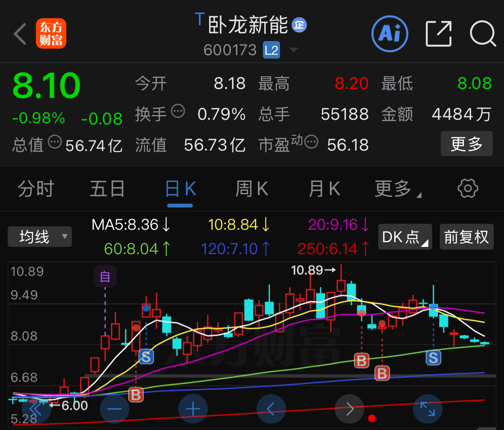Tap the current price 8.10
Screen dimensions: 504x430
[47, 85]
